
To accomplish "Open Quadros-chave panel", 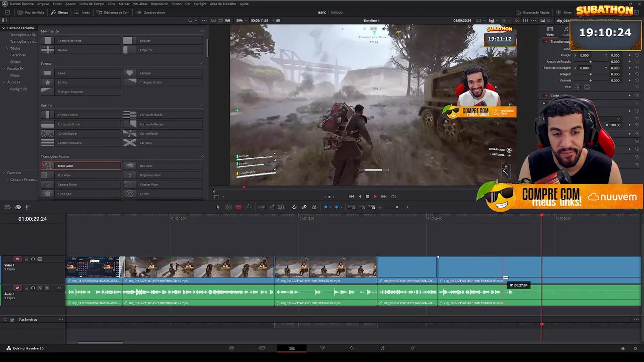I will coord(151,13).
